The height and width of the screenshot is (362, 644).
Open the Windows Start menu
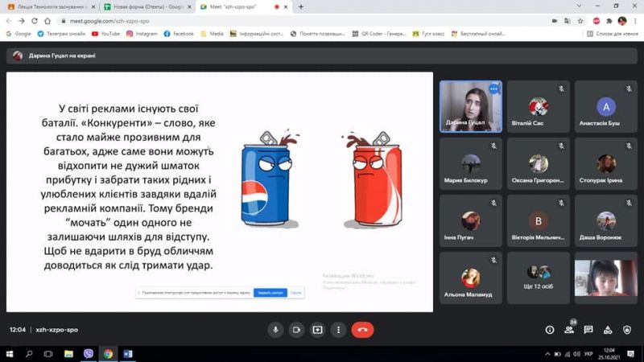click(9, 354)
